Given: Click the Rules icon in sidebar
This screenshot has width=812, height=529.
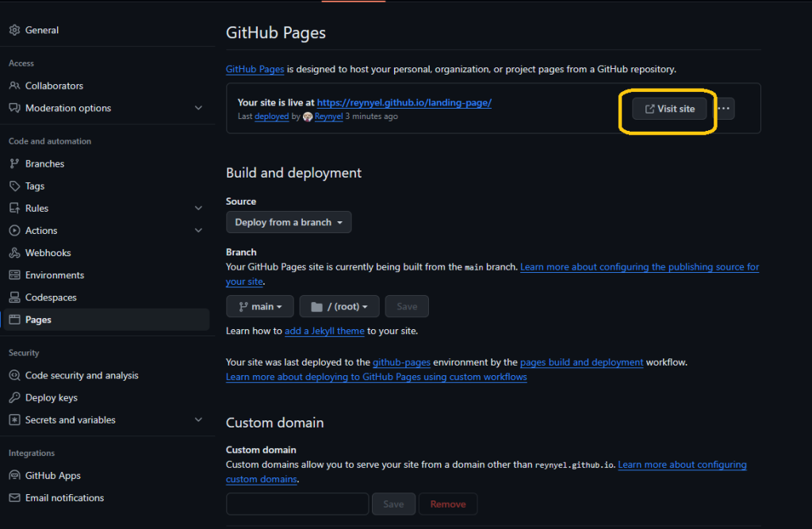Looking at the screenshot, I should [x=14, y=209].
